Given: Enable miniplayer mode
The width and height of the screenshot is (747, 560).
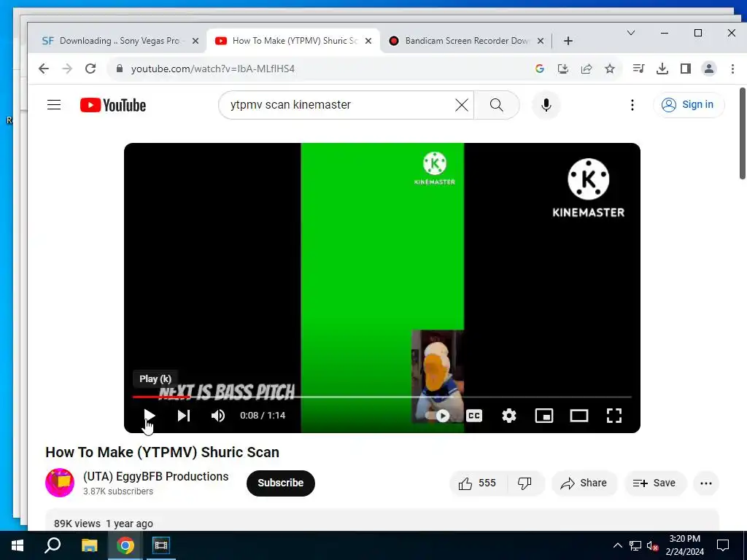Looking at the screenshot, I should (544, 415).
